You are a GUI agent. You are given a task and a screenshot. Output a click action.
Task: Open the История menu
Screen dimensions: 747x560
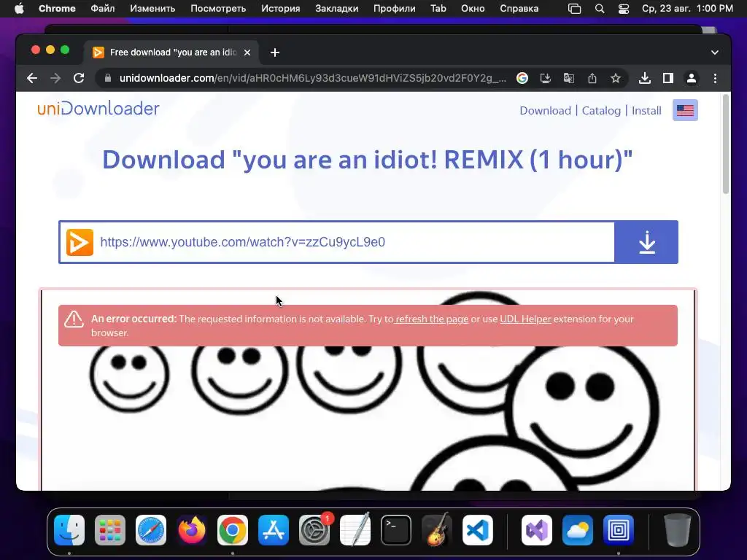[281, 9]
